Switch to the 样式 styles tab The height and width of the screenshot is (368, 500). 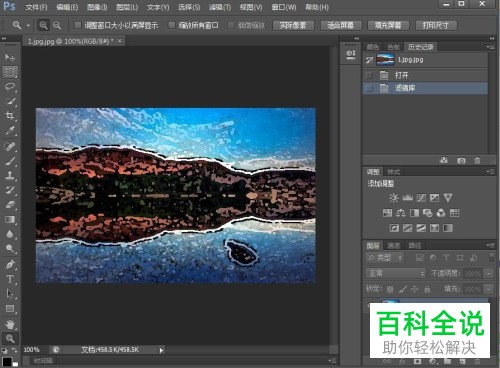394,172
